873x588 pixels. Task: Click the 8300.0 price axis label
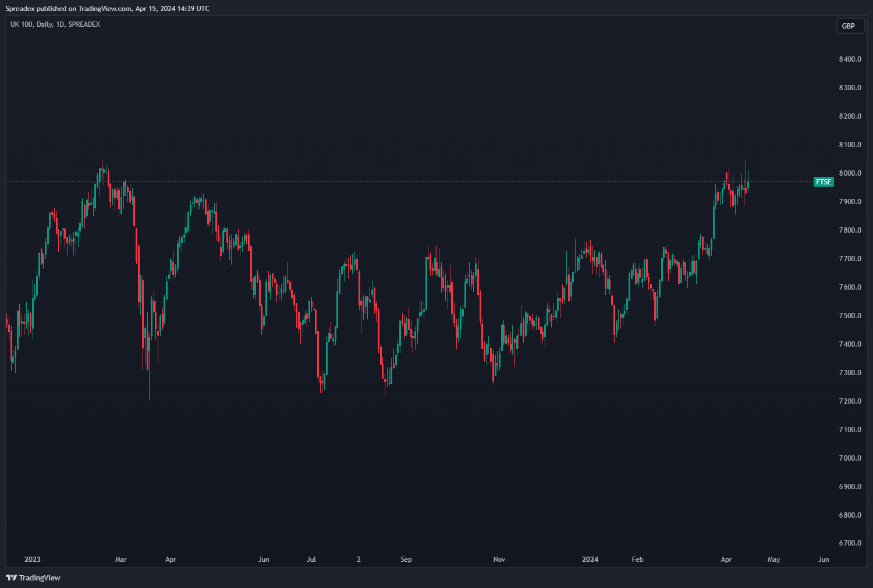click(850, 88)
